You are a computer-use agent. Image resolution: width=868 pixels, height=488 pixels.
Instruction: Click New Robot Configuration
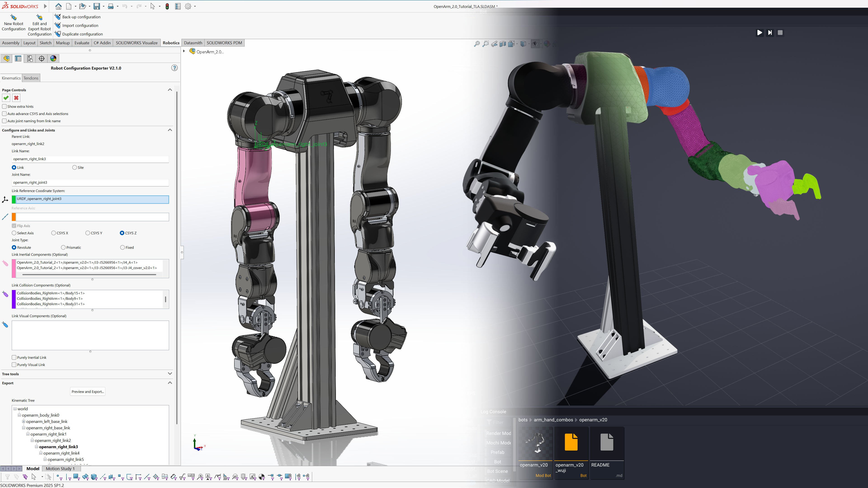tap(14, 23)
